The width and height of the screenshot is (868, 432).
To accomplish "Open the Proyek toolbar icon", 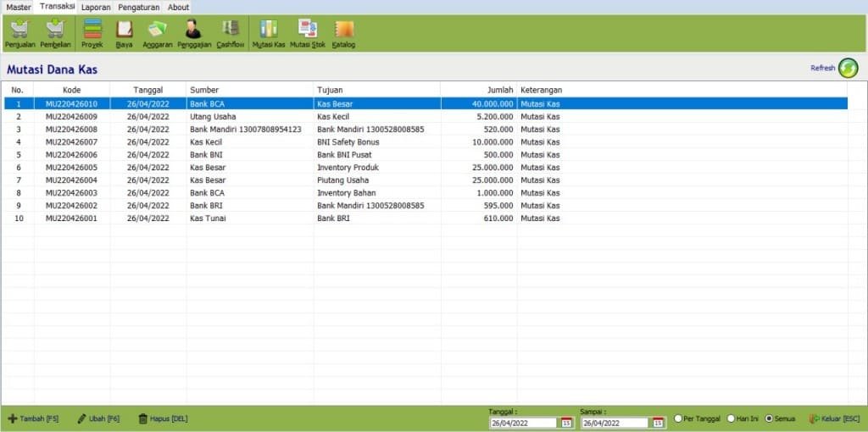I will click(x=92, y=34).
